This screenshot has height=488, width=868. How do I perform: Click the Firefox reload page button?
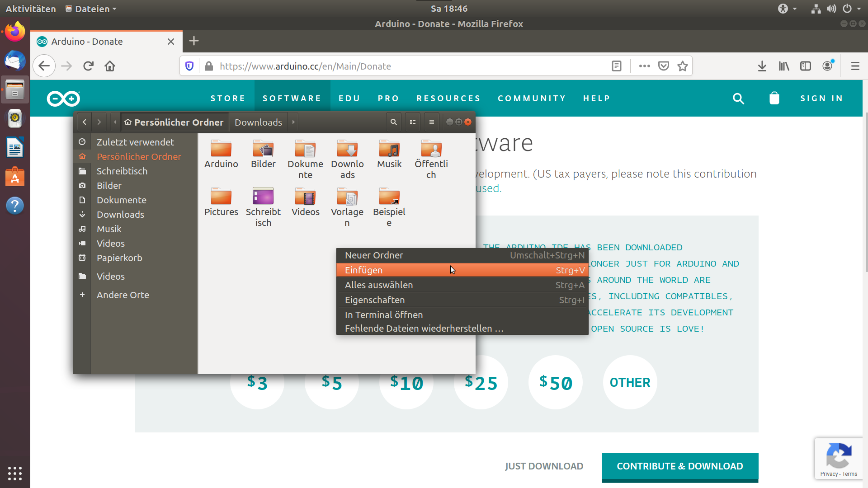click(88, 66)
